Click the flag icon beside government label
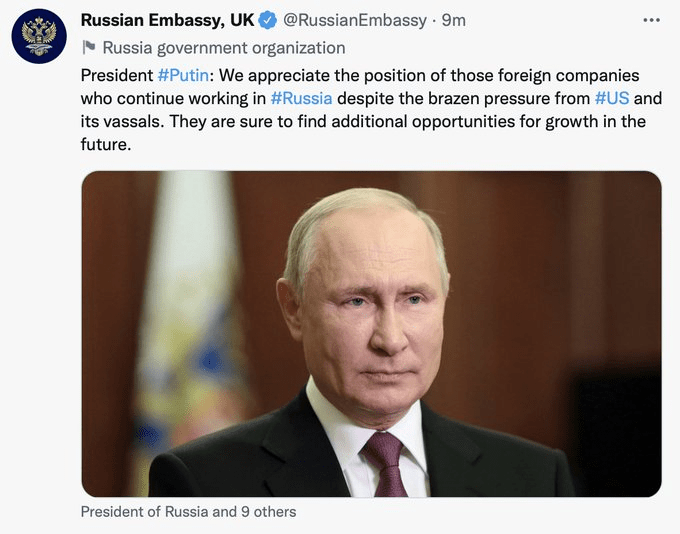Viewport: 680px width, 534px height. click(x=87, y=48)
